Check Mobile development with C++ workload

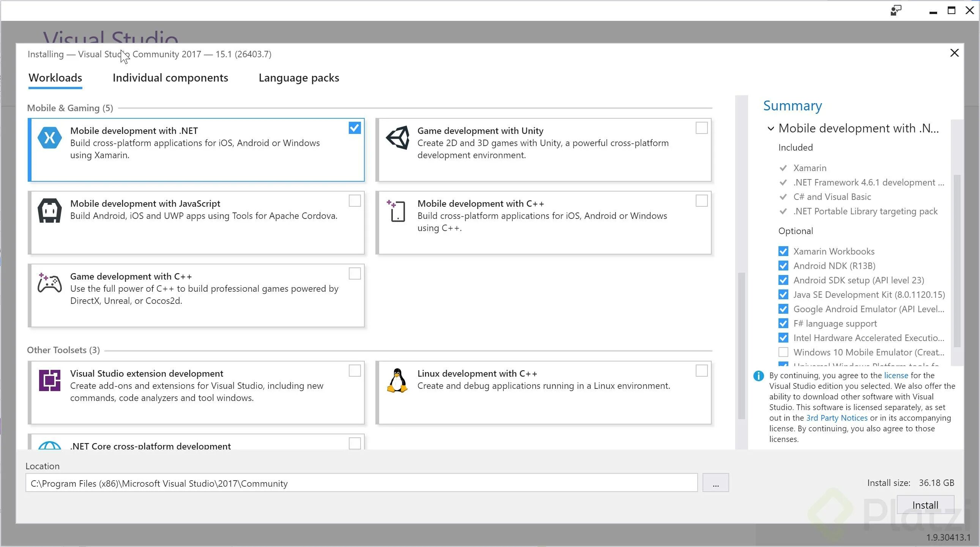pos(701,201)
